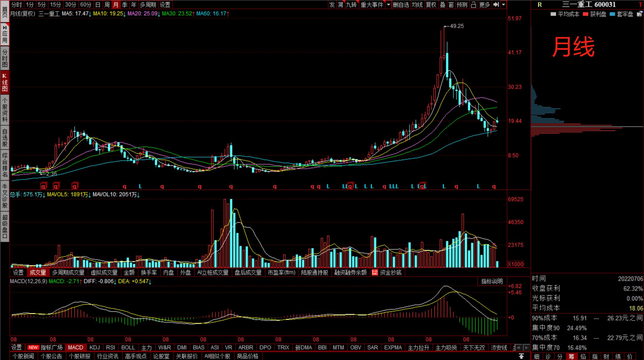Open chip distribution settings icon
Viewport: 644px width, 360px height.
point(639,14)
